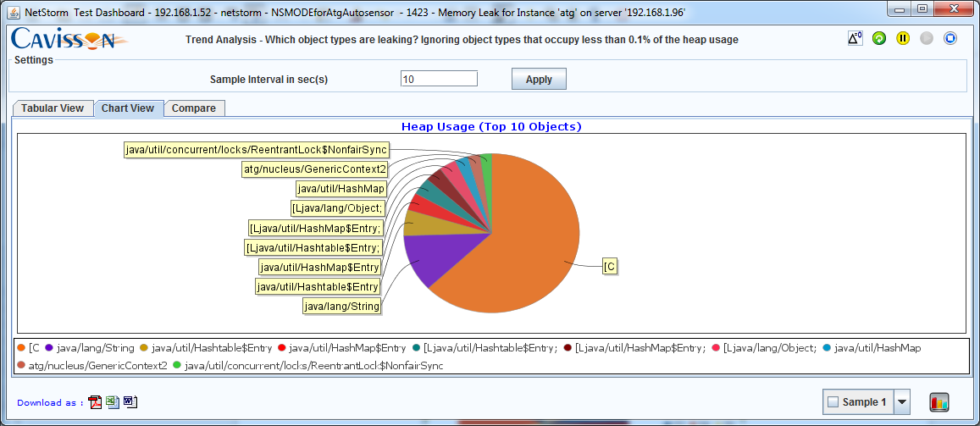
Task: Click the [C pie callout label
Action: (x=610, y=267)
